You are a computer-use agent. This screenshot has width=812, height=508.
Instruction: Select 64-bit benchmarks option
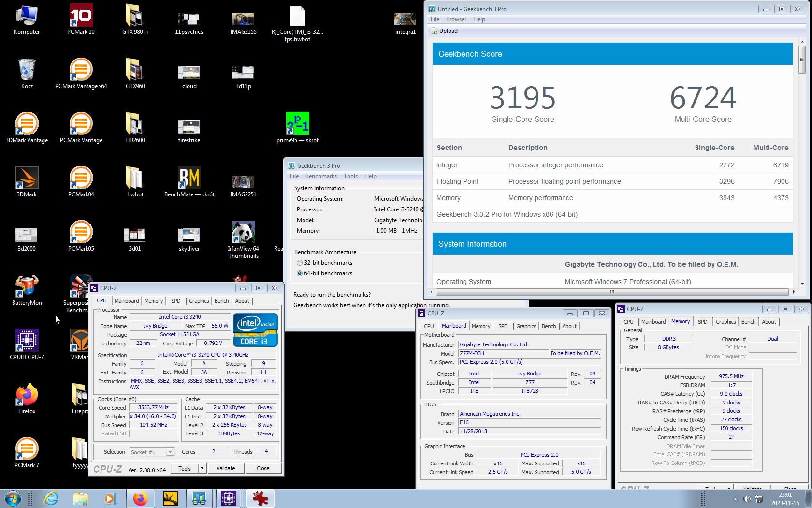point(325,273)
